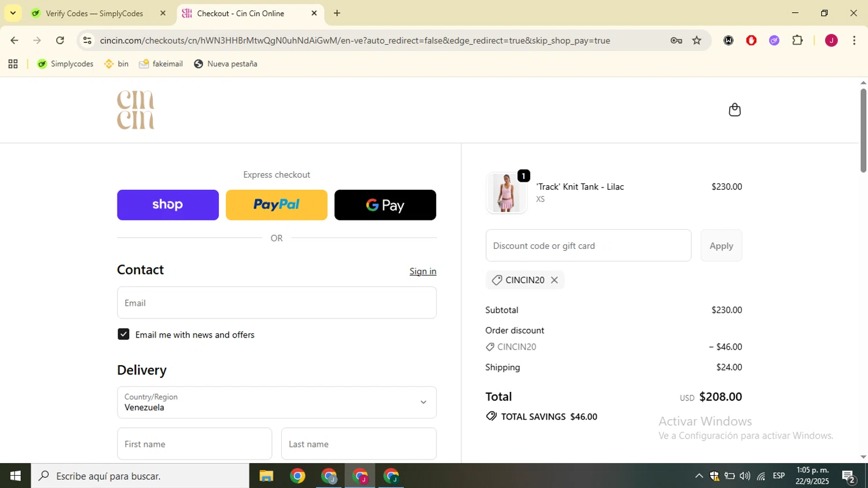Click the purple round extension icon
The width and height of the screenshot is (868, 488).
[x=774, y=41]
